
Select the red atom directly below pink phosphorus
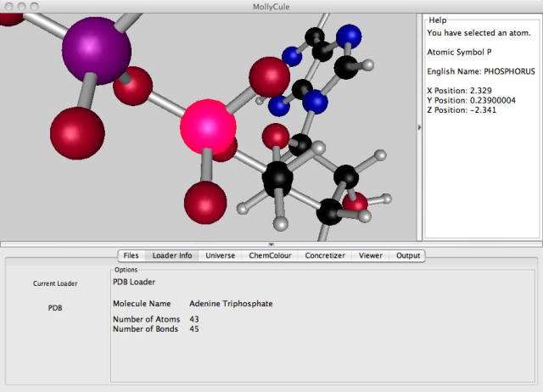pyautogui.click(x=205, y=202)
